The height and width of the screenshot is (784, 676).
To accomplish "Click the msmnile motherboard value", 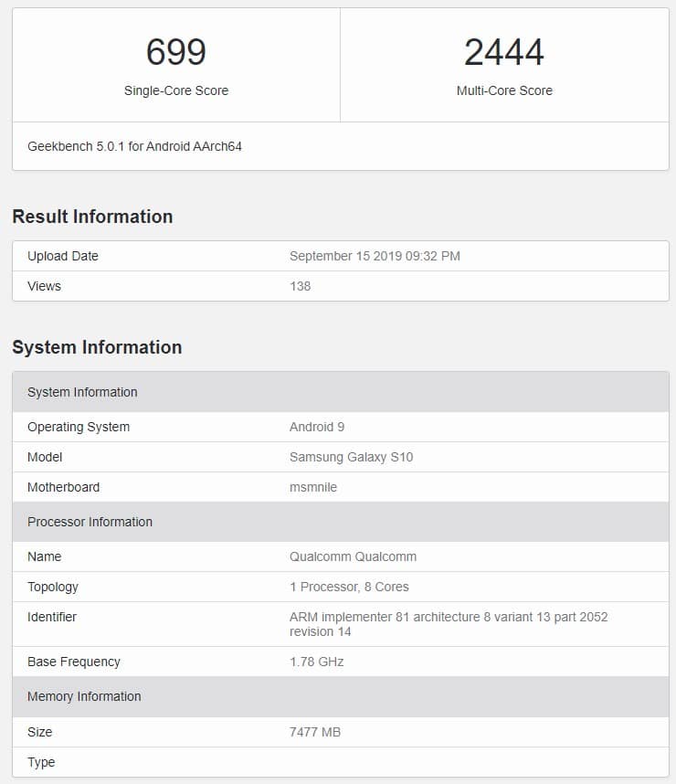I will (313, 487).
